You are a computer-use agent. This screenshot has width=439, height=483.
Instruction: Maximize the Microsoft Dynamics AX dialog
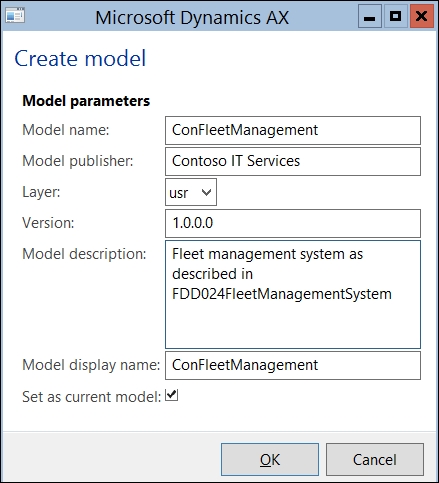point(396,16)
